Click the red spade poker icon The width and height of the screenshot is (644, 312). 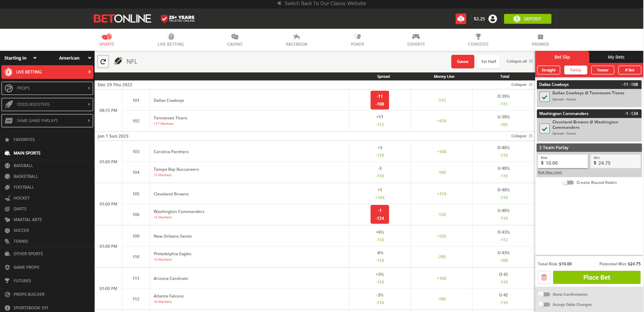pyautogui.click(x=461, y=19)
